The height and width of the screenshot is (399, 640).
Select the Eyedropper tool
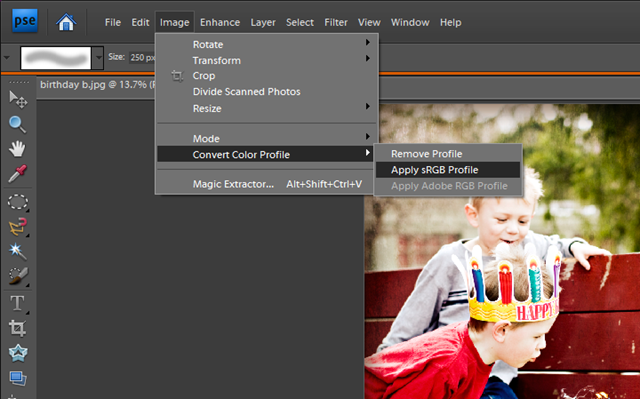pos(18,173)
